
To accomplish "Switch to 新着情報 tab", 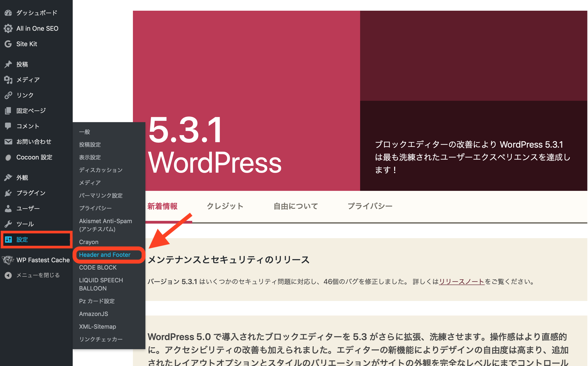I will [162, 206].
